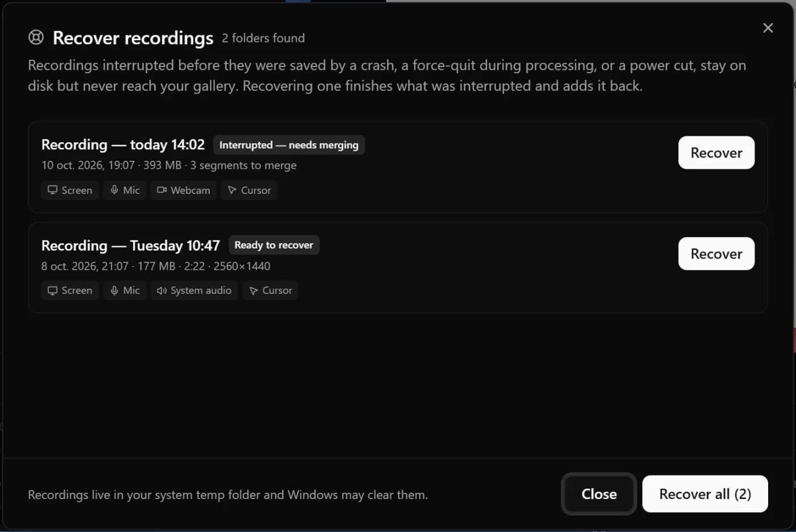This screenshot has width=796, height=532.
Task: Click the 'Interrupted — needs merging' badge
Action: pyautogui.click(x=289, y=145)
